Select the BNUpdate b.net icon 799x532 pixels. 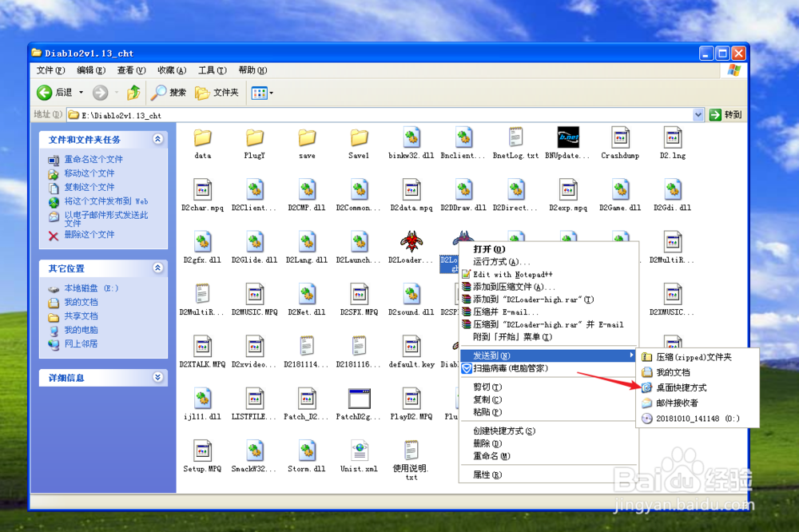pos(567,137)
